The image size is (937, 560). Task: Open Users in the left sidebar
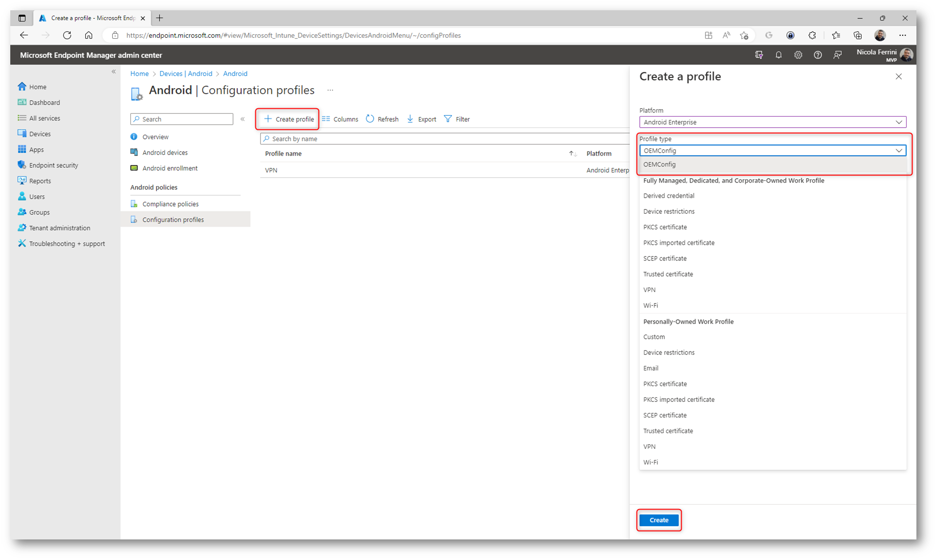[x=31, y=196]
